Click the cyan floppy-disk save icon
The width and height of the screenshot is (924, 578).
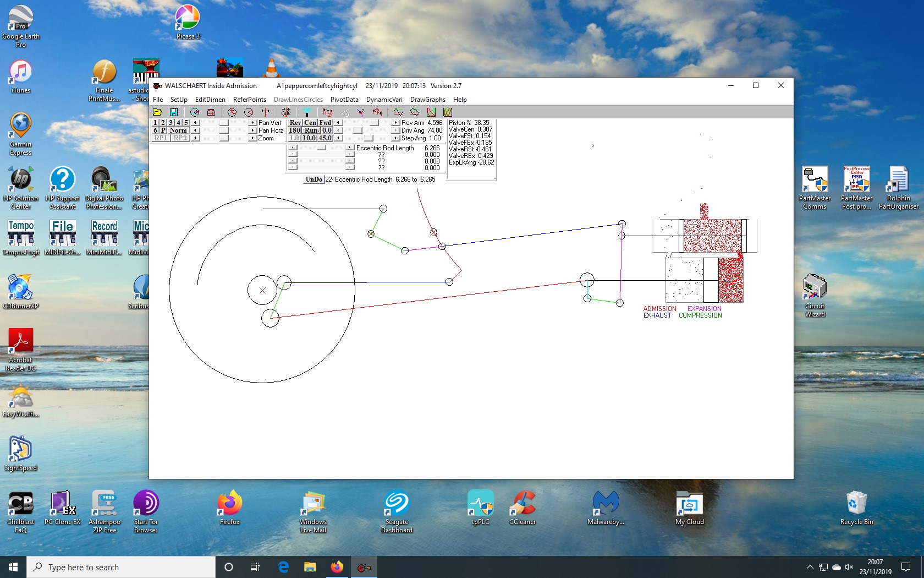174,112
